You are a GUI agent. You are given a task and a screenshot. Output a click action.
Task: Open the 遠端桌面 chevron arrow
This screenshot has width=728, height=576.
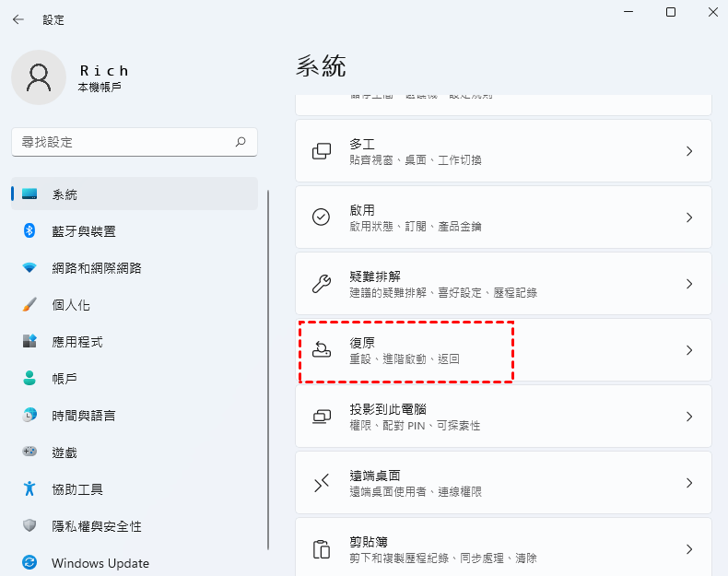pos(688,483)
